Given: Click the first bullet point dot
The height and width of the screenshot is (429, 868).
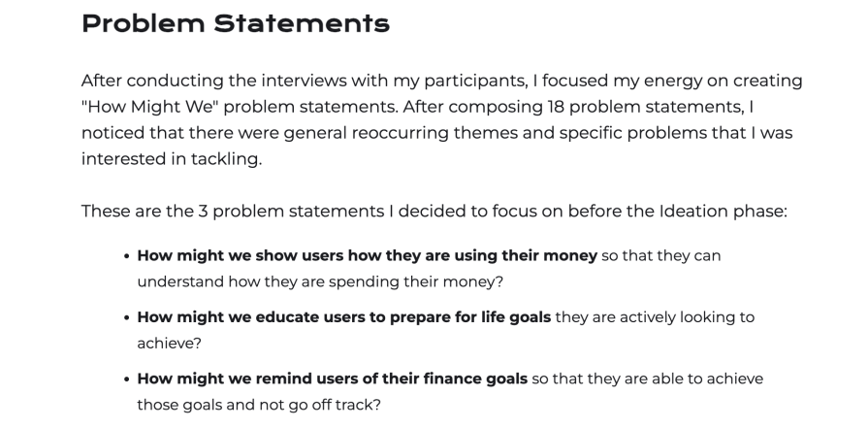Looking at the screenshot, I should pos(127,256).
